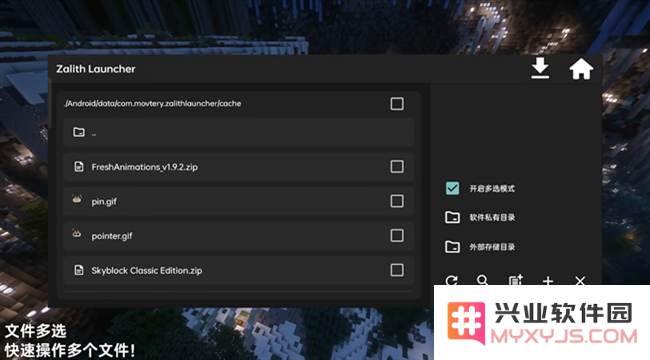Viewport: 650px width, 360px height.
Task: Click FreshAnimations zip file icon
Action: click(79, 167)
